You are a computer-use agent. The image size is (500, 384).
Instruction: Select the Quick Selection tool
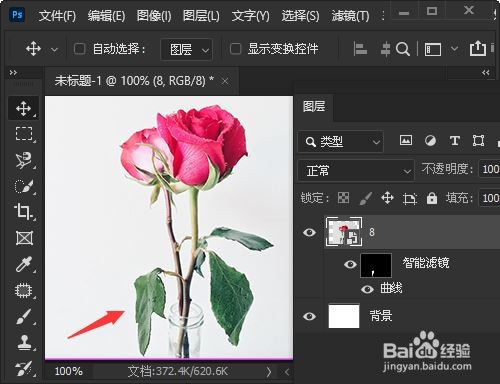[24, 186]
